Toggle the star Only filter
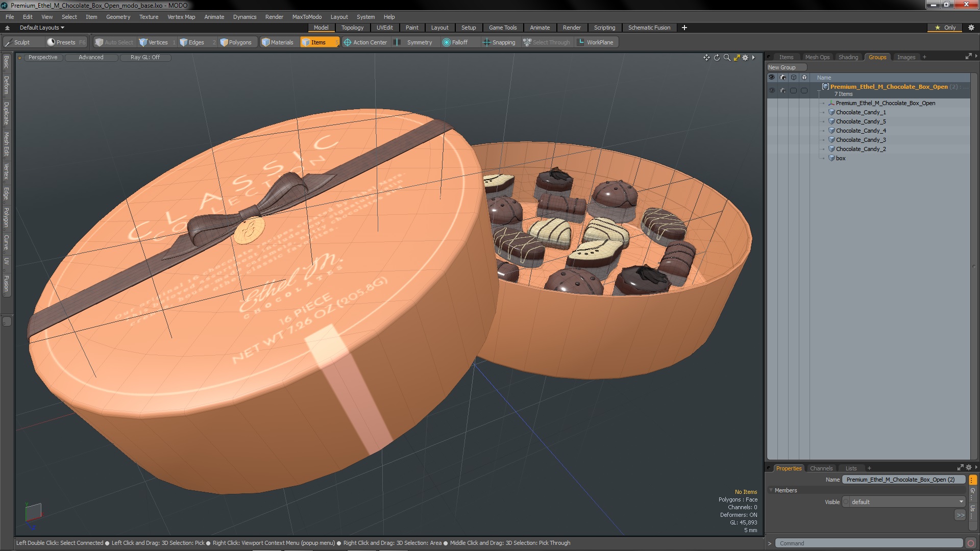 (945, 28)
